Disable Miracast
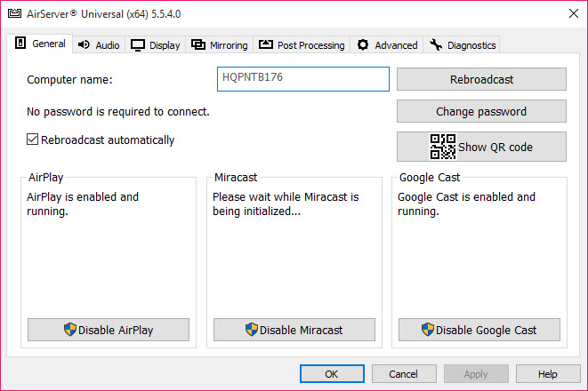 pyautogui.click(x=294, y=330)
